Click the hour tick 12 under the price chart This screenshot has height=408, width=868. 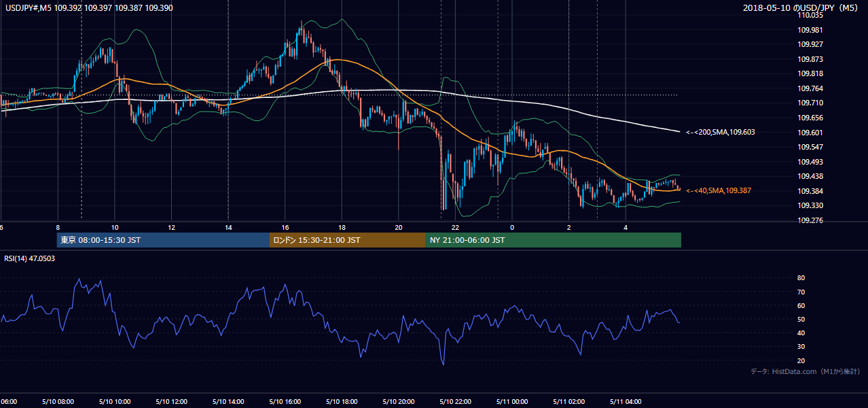point(171,228)
